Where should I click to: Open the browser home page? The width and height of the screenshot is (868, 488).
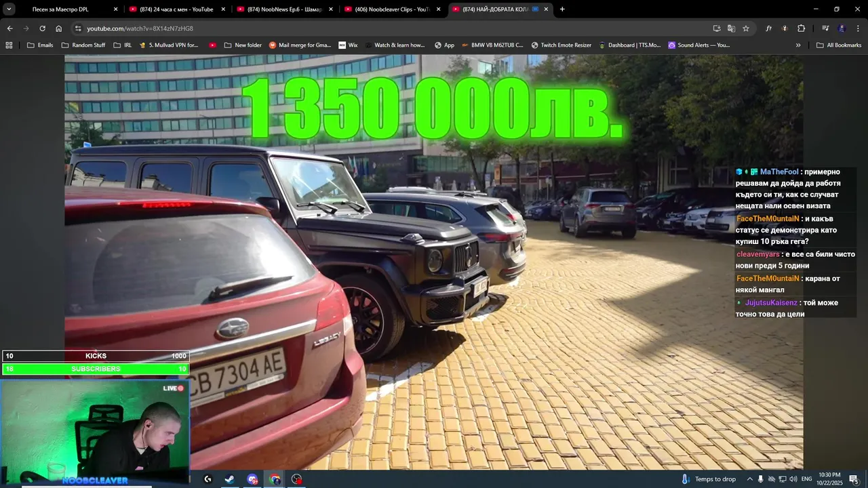(x=59, y=28)
